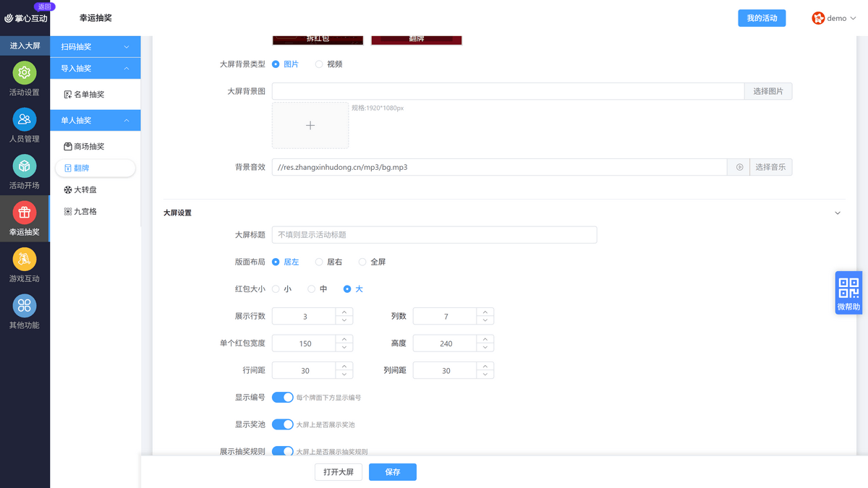
Task: Click the 我的活动 button
Action: pos(762,18)
